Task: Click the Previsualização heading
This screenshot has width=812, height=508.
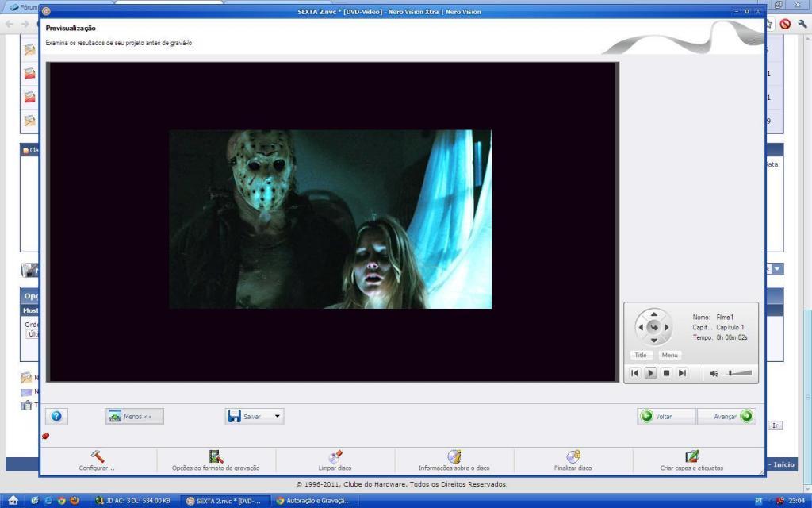Action: [x=71, y=28]
